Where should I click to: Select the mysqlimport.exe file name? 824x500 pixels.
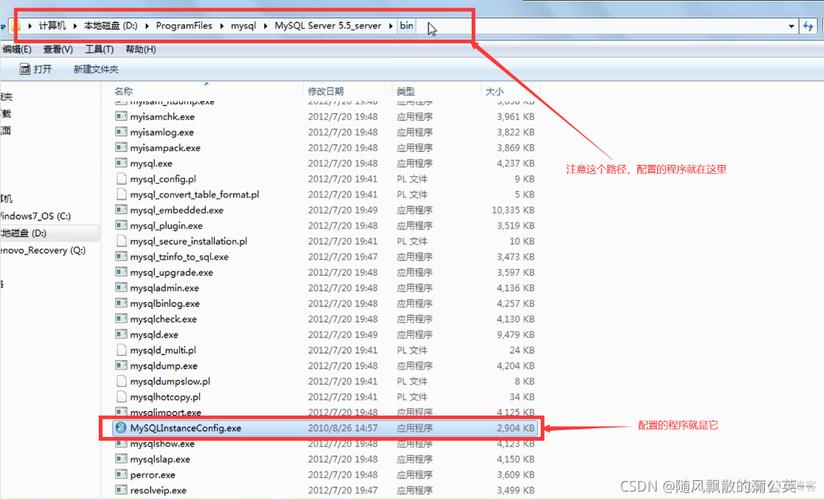click(x=166, y=412)
